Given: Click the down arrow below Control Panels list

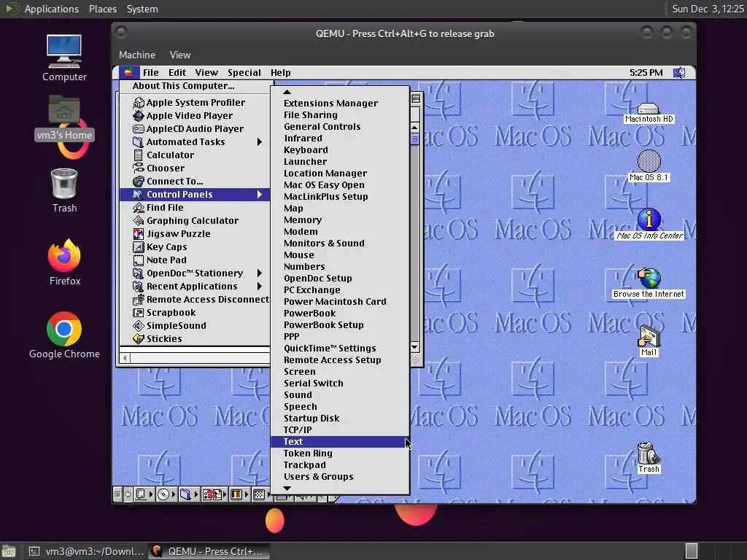Looking at the screenshot, I should tap(287, 488).
